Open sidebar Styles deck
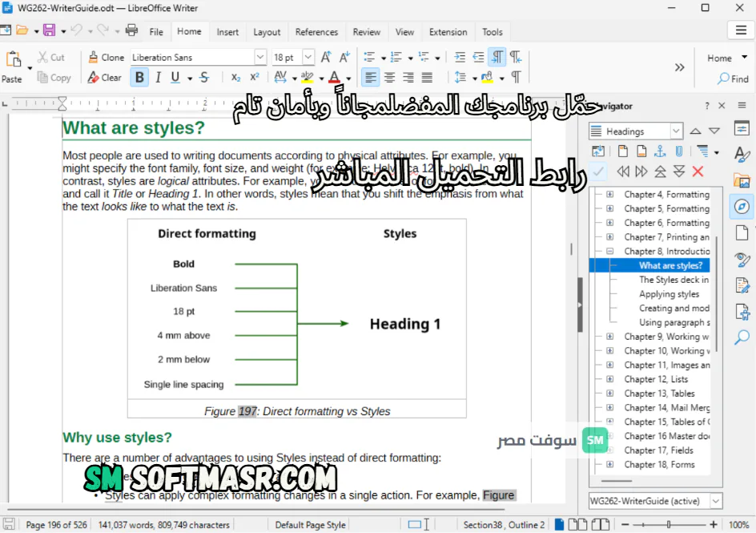 click(742, 155)
